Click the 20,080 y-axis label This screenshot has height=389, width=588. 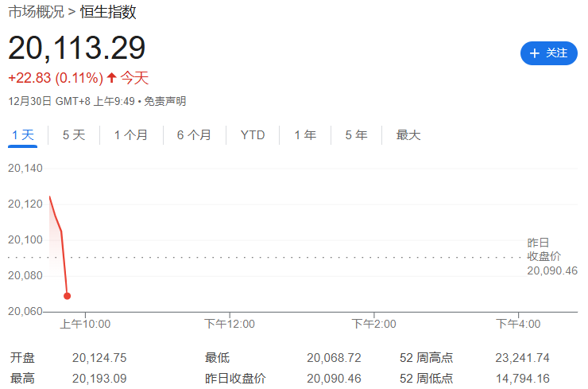point(25,275)
